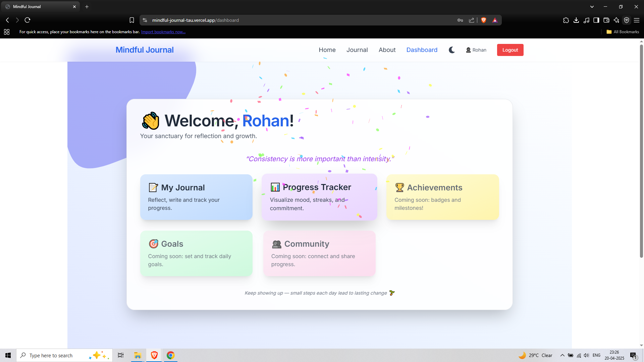Open the Brave Wallet icon
The height and width of the screenshot is (362, 644).
pos(606,20)
